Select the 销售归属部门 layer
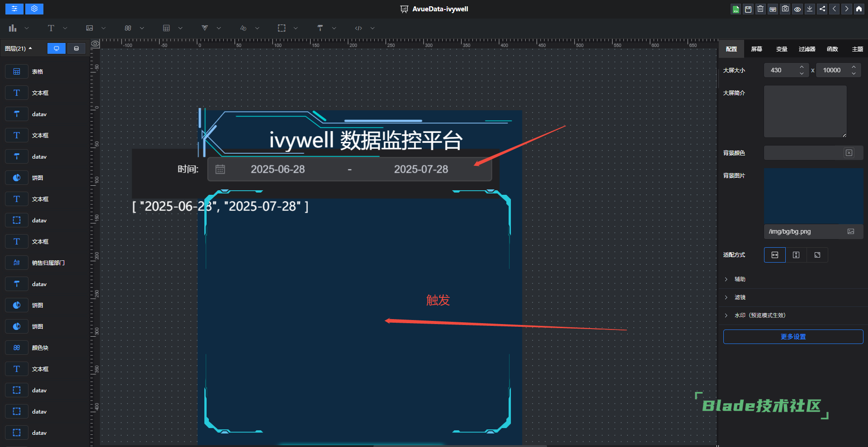This screenshot has height=447, width=868. [x=45, y=263]
